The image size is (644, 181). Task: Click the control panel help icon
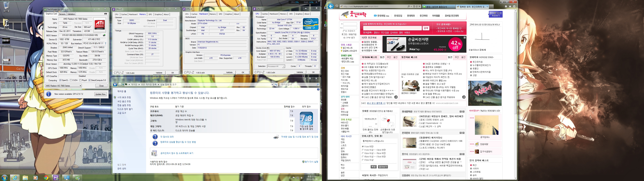(x=318, y=89)
